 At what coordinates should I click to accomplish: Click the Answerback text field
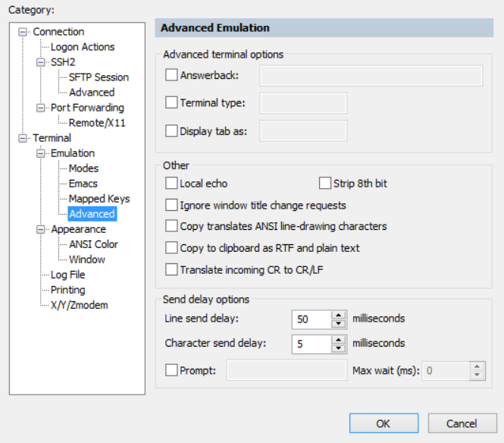(x=371, y=76)
